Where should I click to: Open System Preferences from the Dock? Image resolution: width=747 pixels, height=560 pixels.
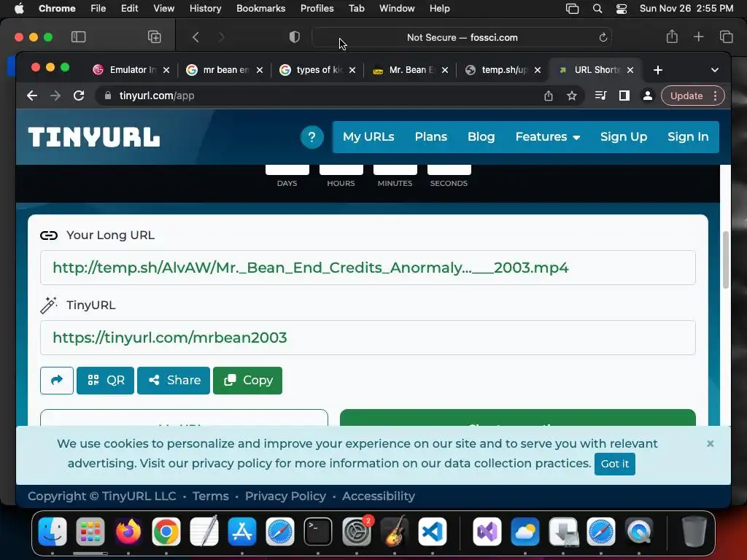click(356, 532)
